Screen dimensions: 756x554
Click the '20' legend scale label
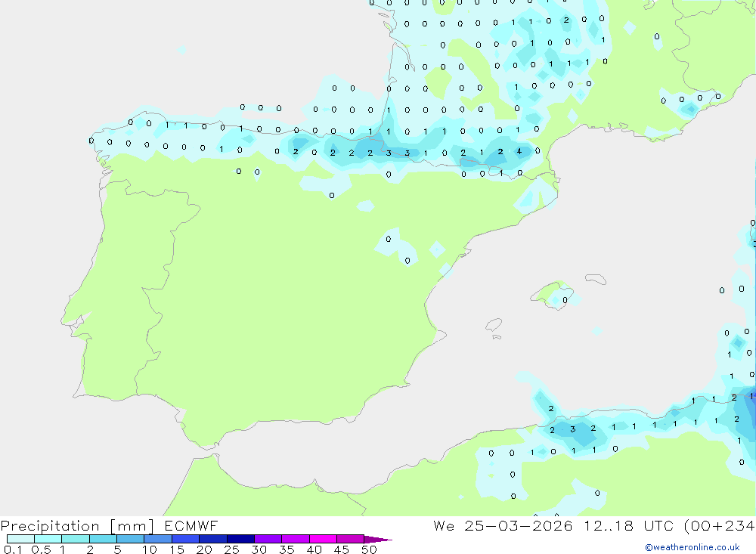pos(204,549)
